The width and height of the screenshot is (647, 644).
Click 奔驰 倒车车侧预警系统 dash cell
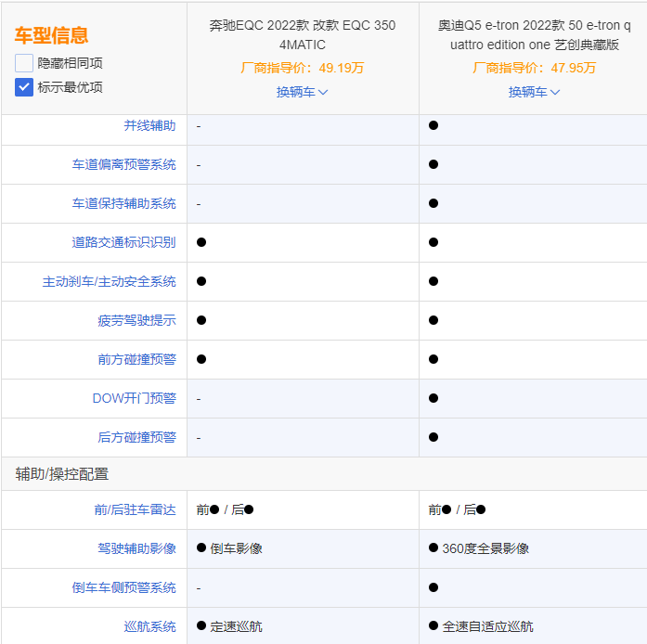(x=303, y=588)
